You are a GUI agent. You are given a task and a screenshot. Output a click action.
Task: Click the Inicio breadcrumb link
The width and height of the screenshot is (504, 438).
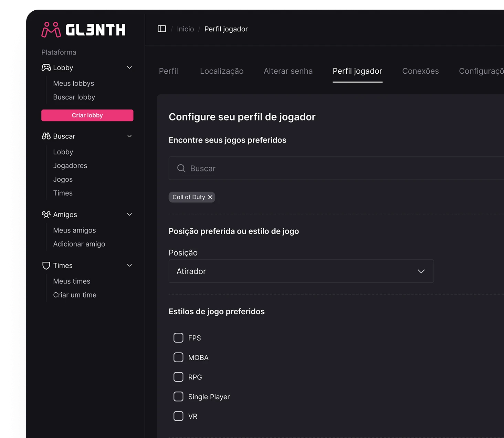pos(185,29)
